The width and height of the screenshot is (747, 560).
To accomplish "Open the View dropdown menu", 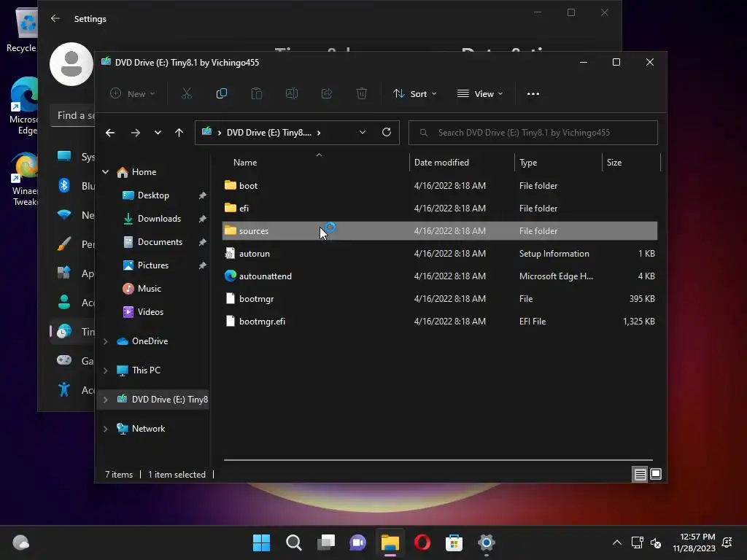I will coord(480,94).
